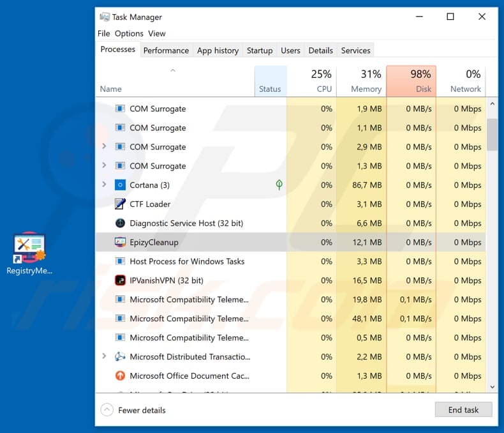The height and width of the screenshot is (433, 504).
Task: Click the Diagnostic Service Host icon
Action: pos(120,223)
